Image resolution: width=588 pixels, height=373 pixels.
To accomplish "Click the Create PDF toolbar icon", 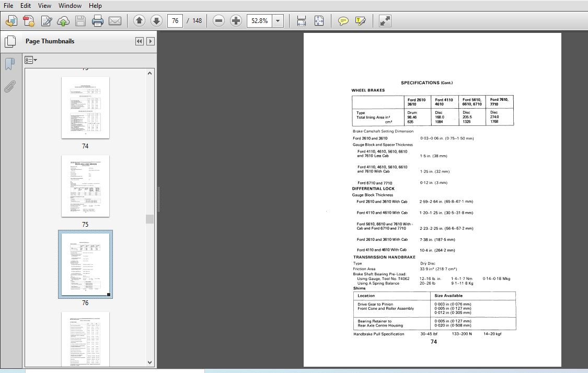I will coord(29,21).
